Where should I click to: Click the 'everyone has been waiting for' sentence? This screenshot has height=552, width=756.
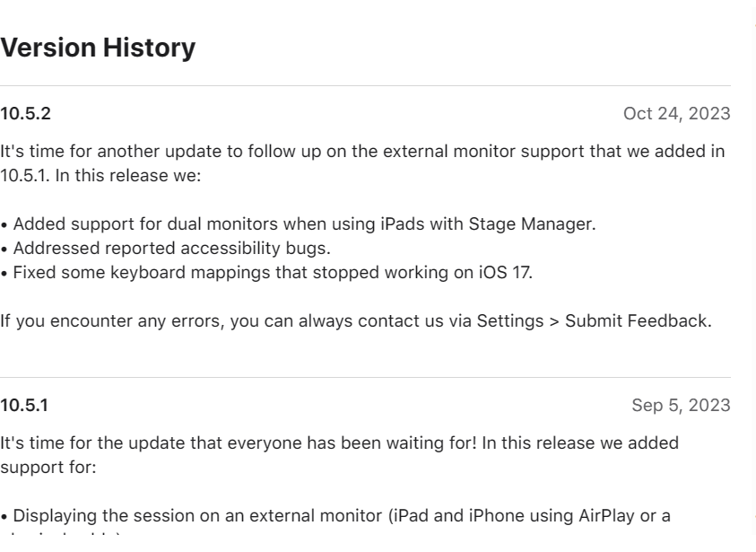(339, 455)
